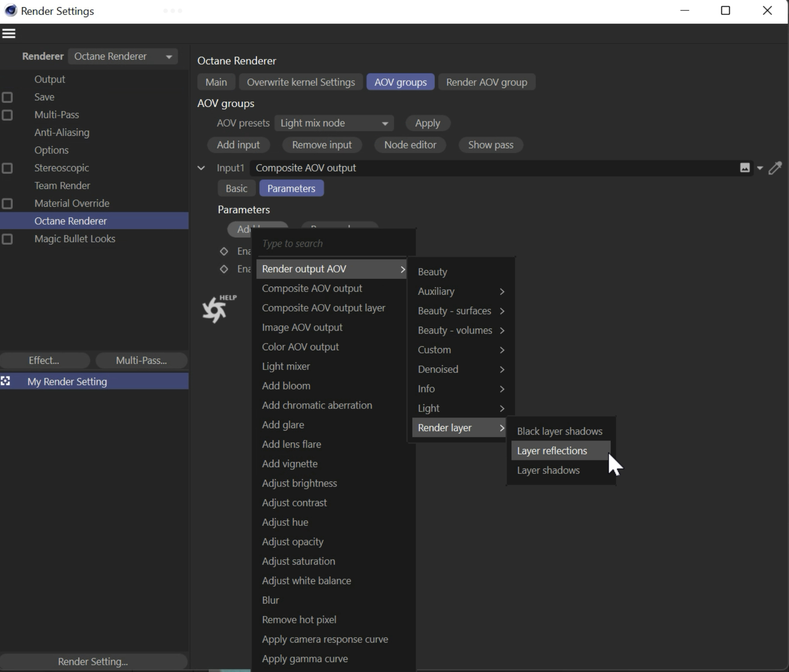The image size is (789, 672).
Task: Switch to the Main tab
Action: pyautogui.click(x=216, y=82)
